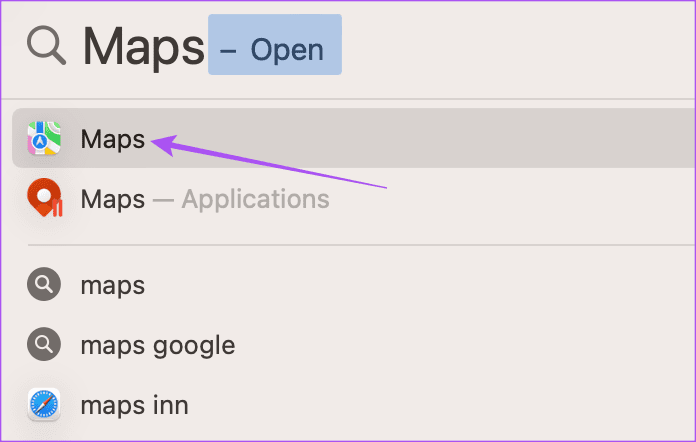Click the red pin Maps application icon

pos(44,197)
